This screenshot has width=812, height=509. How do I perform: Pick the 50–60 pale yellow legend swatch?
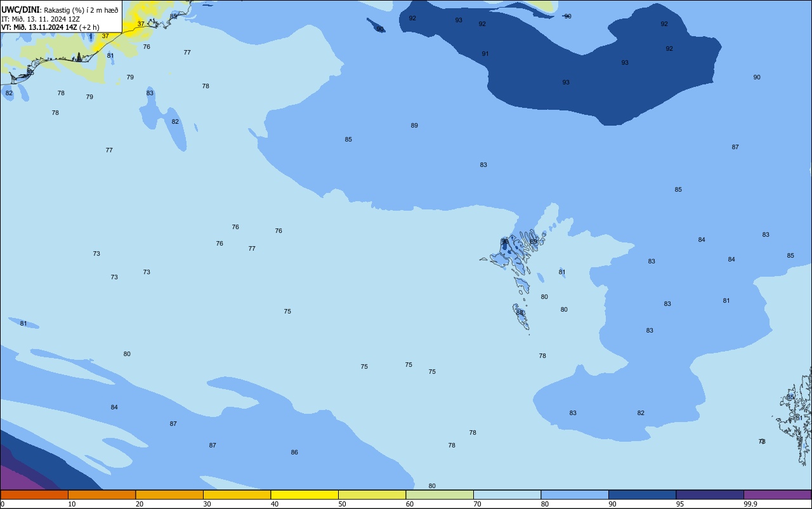[372, 494]
